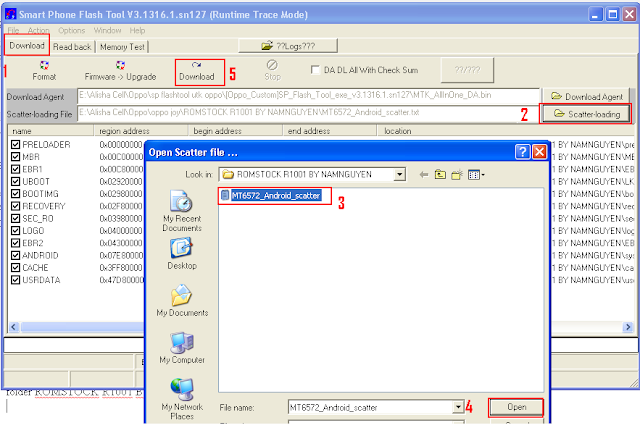Click the partition list right scroll arrow
The height and width of the screenshot is (428, 640).
[627, 327]
